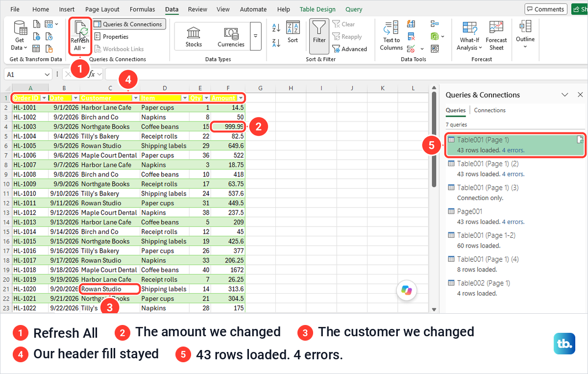
Task: Open Data Validation dropdown arrow
Action: [422, 49]
